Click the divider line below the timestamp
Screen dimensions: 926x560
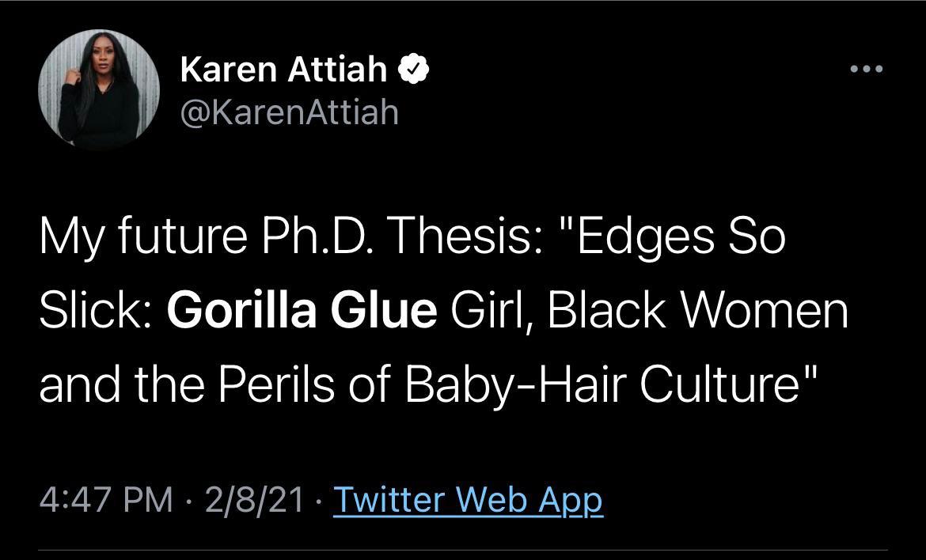click(x=463, y=549)
